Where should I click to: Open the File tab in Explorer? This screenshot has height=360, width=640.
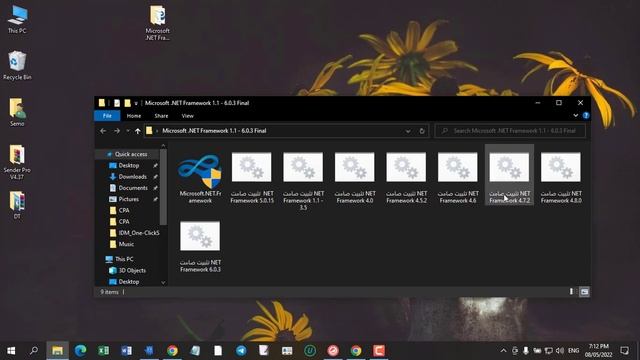coord(107,116)
